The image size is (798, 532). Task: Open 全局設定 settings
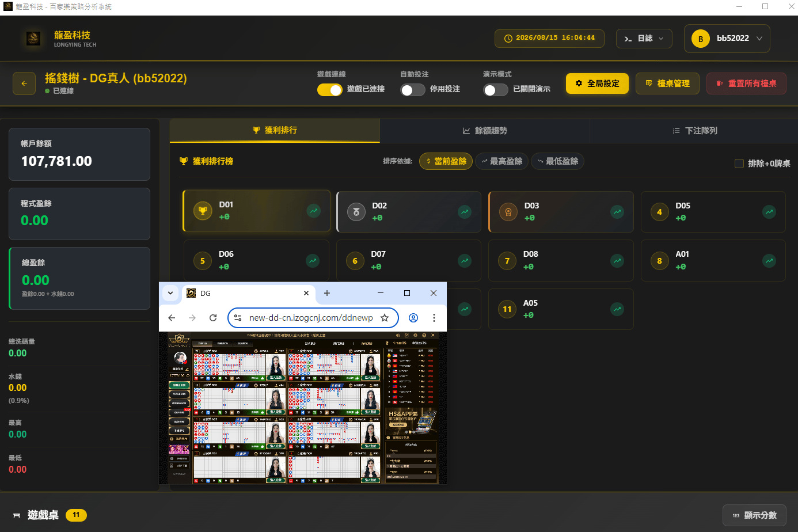597,83
